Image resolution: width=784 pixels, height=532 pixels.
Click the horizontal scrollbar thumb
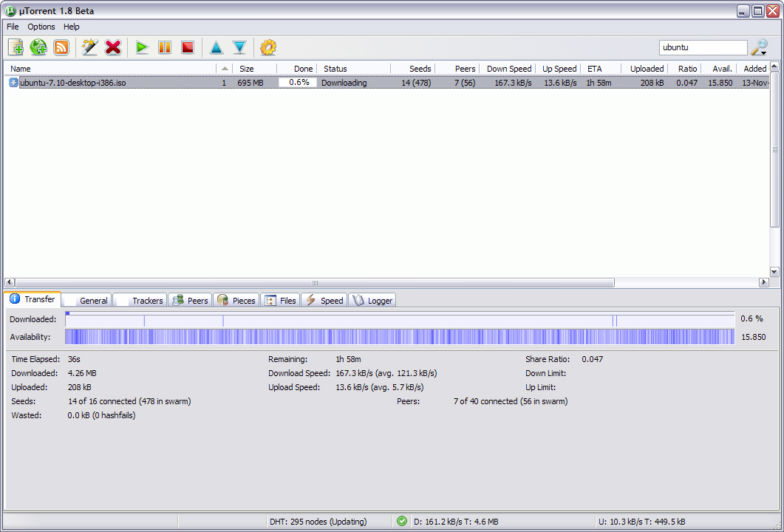[315, 282]
